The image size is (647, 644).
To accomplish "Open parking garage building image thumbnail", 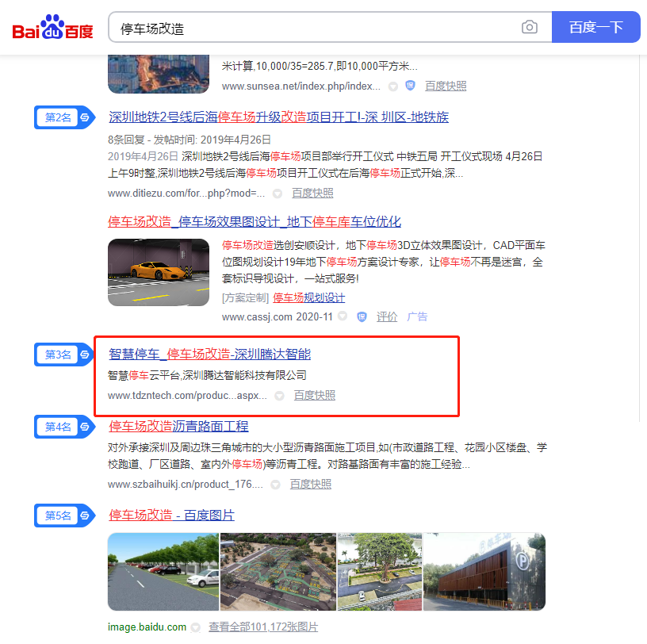I will [x=484, y=572].
